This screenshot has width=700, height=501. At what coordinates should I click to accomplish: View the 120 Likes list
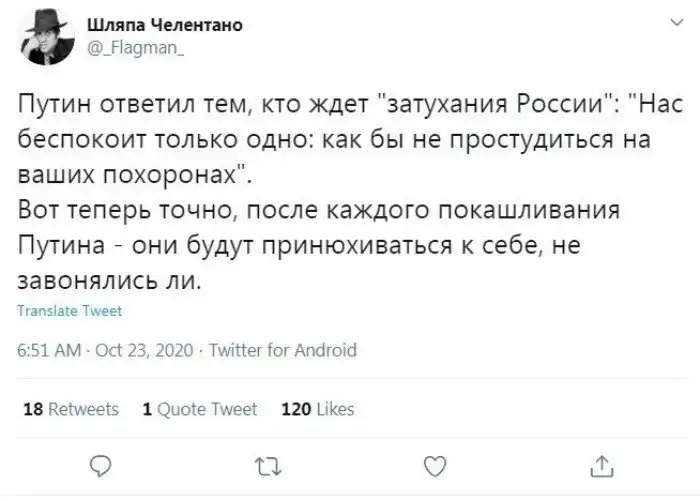point(318,409)
